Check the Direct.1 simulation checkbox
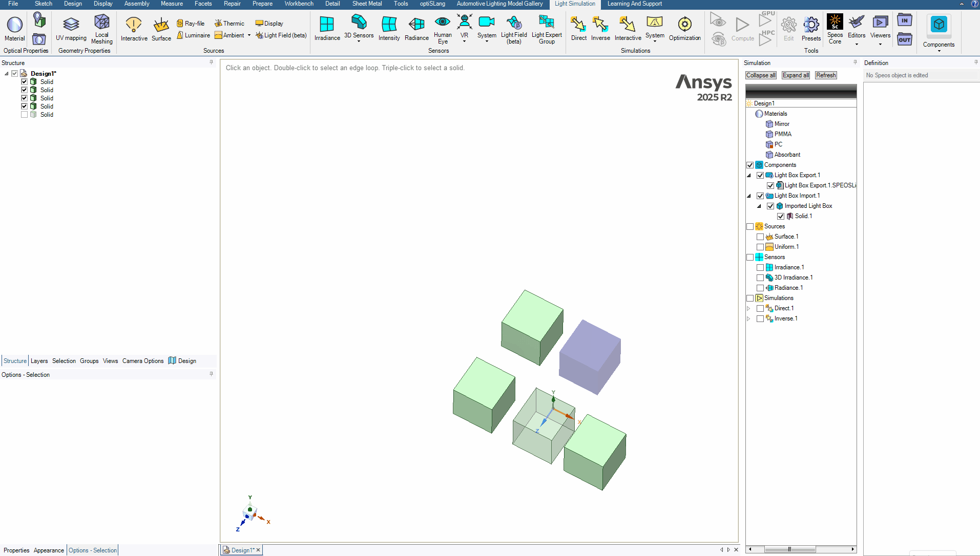 pyautogui.click(x=760, y=308)
